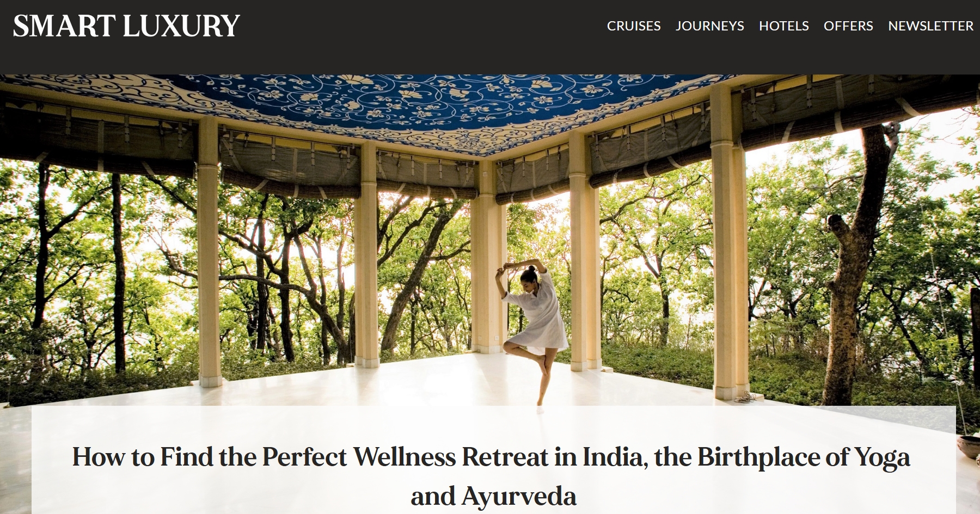Open the JOURNEYS navigation item

click(710, 26)
